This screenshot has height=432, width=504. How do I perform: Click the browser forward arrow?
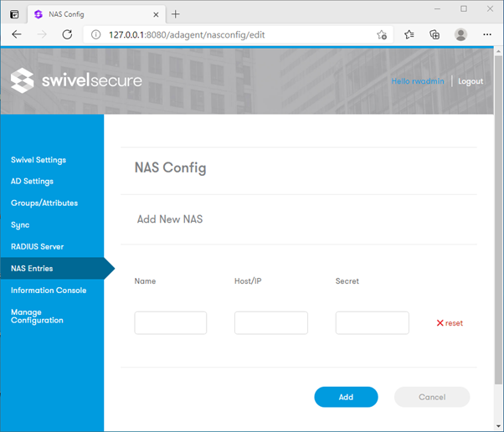coord(42,34)
